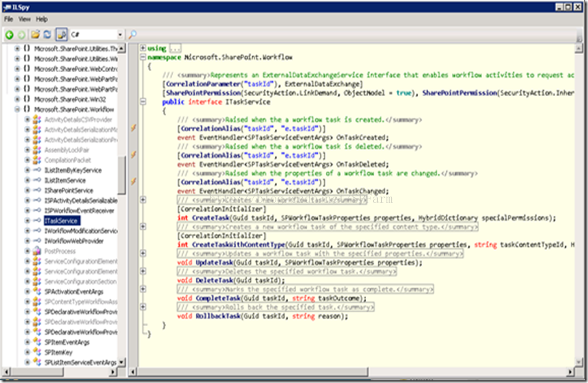Expand the ISPActivityDetailsSerializable node
The image size is (588, 383).
[x=27, y=201]
